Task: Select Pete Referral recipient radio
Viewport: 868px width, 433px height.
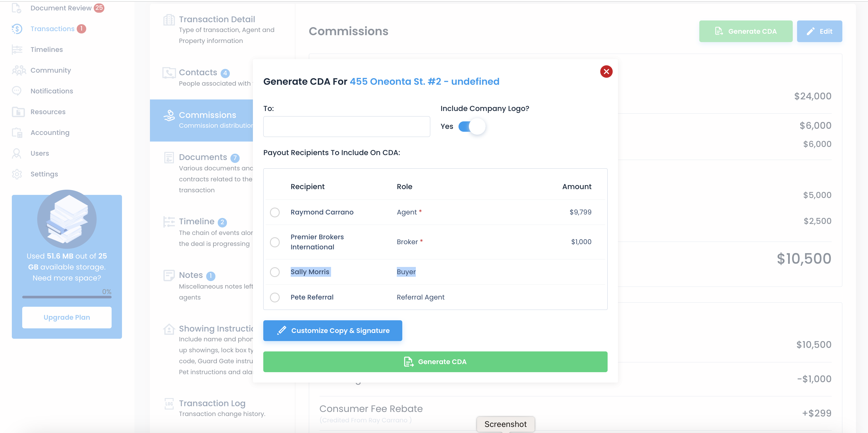Action: pyautogui.click(x=275, y=297)
